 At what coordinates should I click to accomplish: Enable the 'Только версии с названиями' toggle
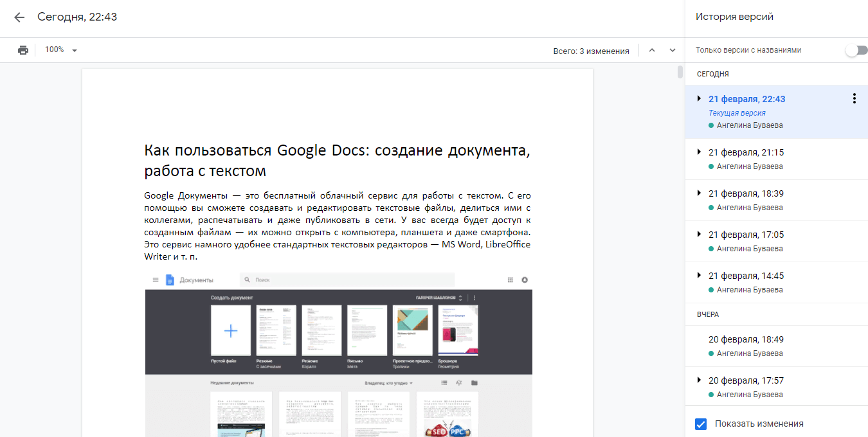[856, 49]
